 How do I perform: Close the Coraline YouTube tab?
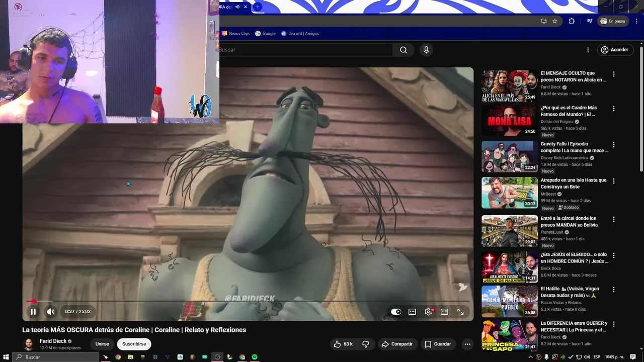tap(246, 7)
